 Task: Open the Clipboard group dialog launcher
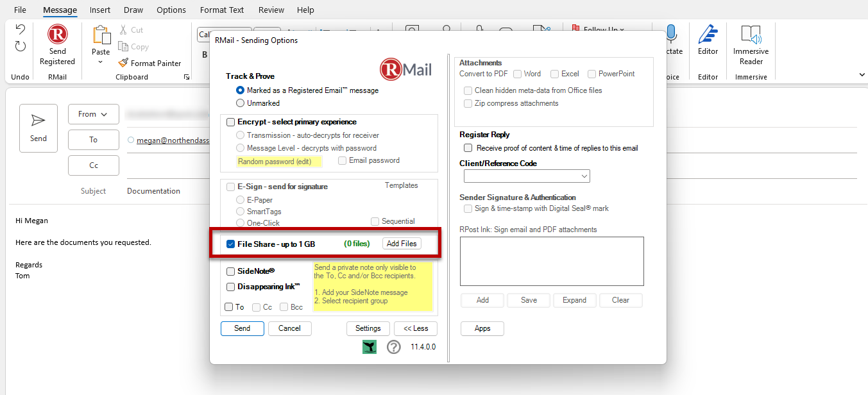point(187,77)
